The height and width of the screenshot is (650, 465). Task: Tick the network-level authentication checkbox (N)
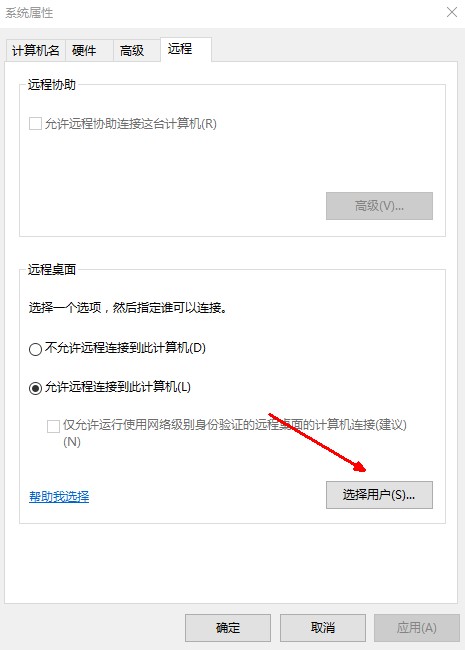tap(53, 426)
